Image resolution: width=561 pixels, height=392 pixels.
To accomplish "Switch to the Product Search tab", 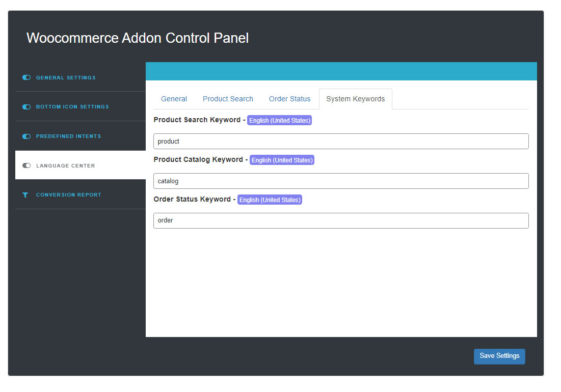I will pyautogui.click(x=228, y=99).
